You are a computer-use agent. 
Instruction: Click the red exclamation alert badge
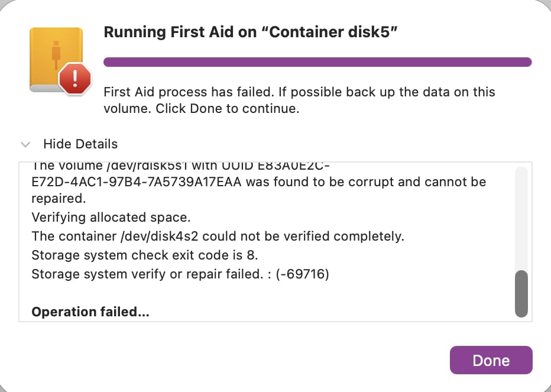75,79
